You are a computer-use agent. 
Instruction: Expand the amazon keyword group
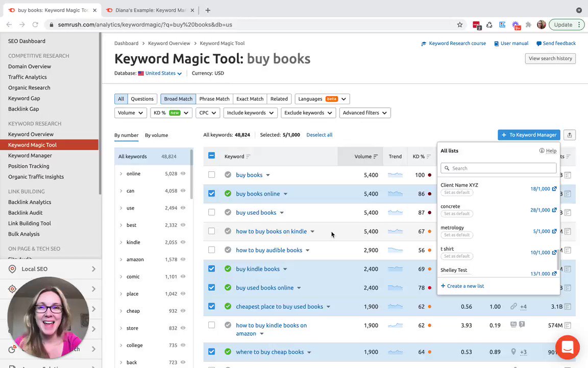(121, 260)
